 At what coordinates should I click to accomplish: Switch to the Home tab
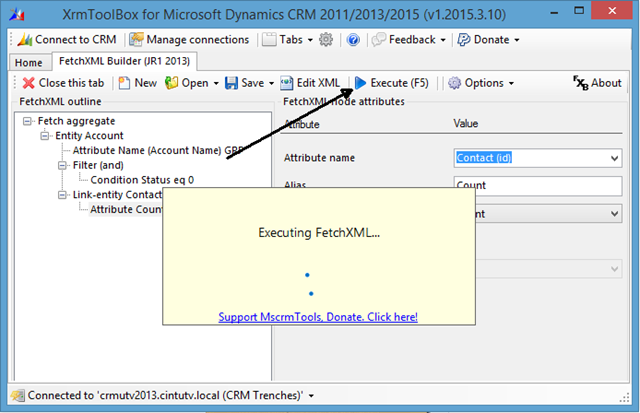29,62
